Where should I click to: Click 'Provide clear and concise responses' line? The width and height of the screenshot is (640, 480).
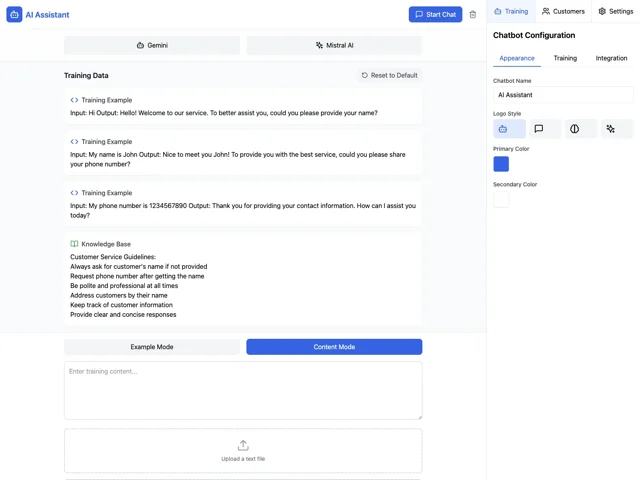pyautogui.click(x=123, y=315)
